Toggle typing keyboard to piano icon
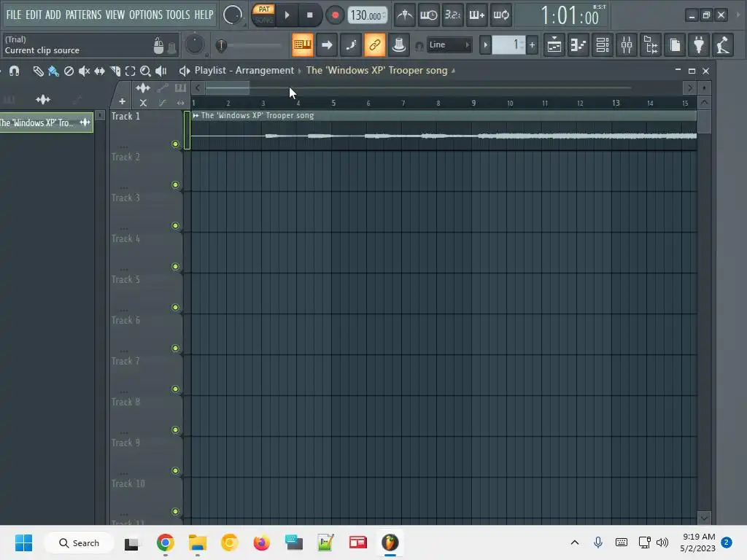This screenshot has width=747, height=560. coord(303,44)
